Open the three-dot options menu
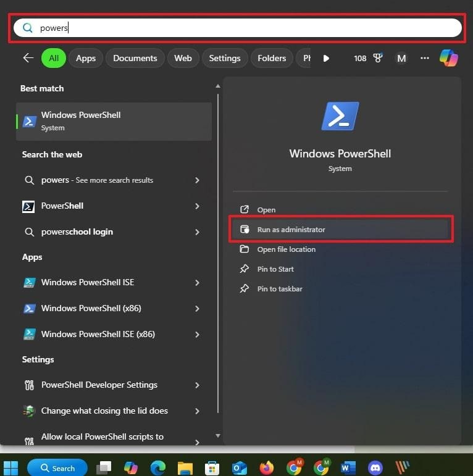 point(425,58)
